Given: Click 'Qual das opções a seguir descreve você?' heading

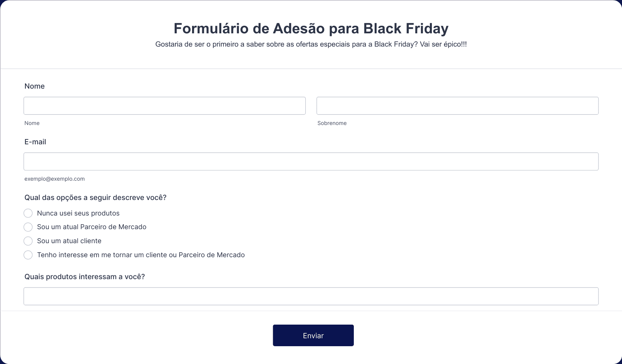Looking at the screenshot, I should tap(95, 198).
